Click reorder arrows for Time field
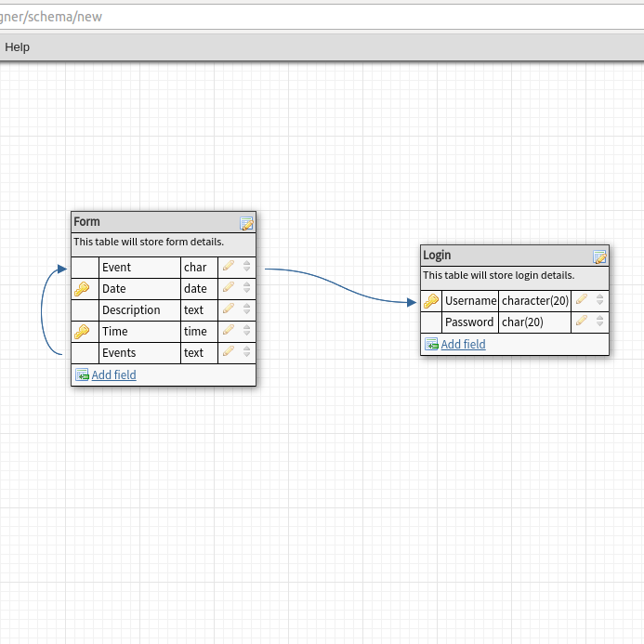This screenshot has height=644, width=644. point(246,330)
